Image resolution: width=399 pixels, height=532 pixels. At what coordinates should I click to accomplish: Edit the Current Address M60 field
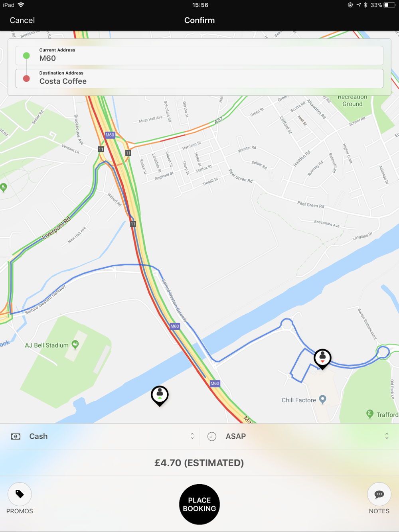click(x=199, y=55)
